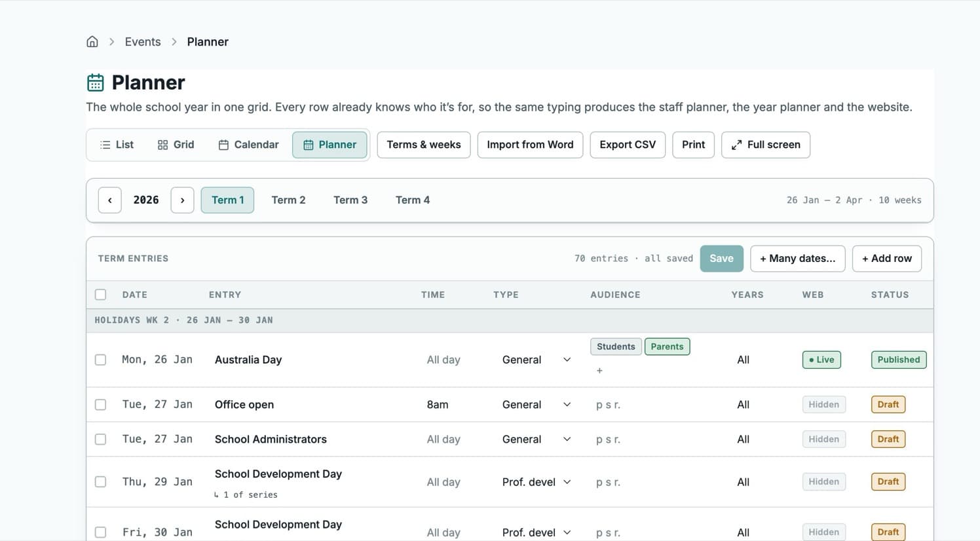Export the planner as CSV

click(628, 145)
